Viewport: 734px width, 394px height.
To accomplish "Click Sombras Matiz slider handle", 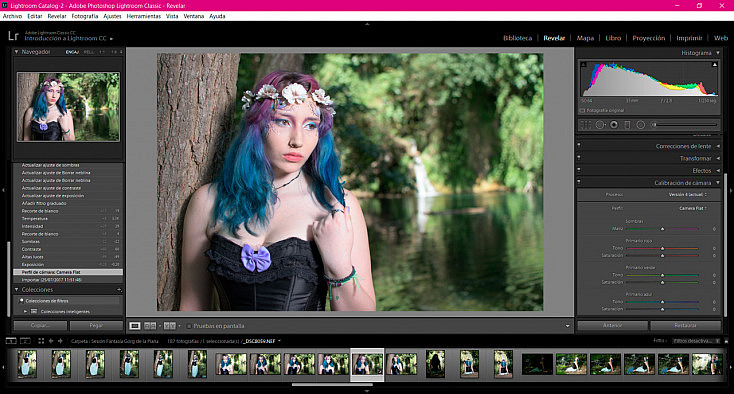I will click(662, 229).
